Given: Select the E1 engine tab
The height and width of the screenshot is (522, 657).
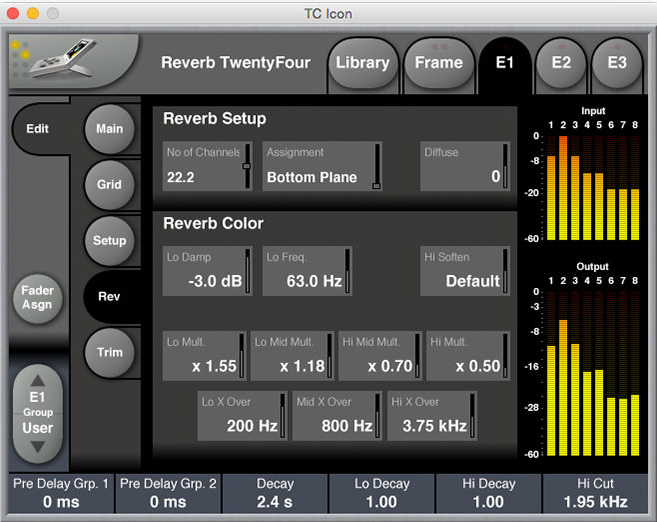Looking at the screenshot, I should [x=504, y=63].
